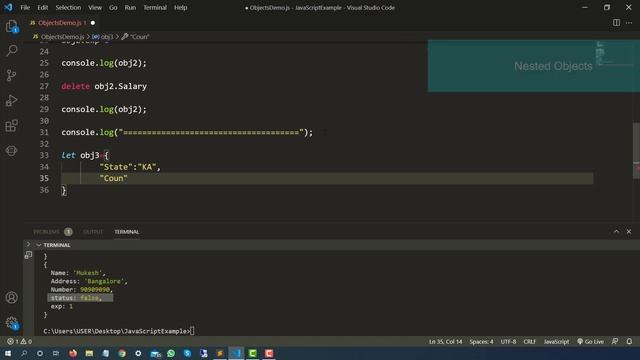Click the Go Live button
The width and height of the screenshot is (640, 360).
click(x=590, y=342)
